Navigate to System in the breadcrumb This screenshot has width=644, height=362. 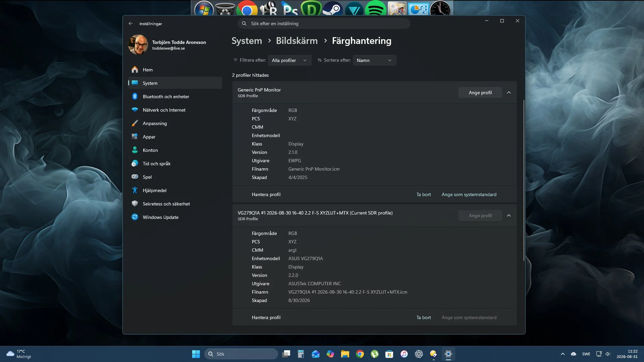[247, 41]
